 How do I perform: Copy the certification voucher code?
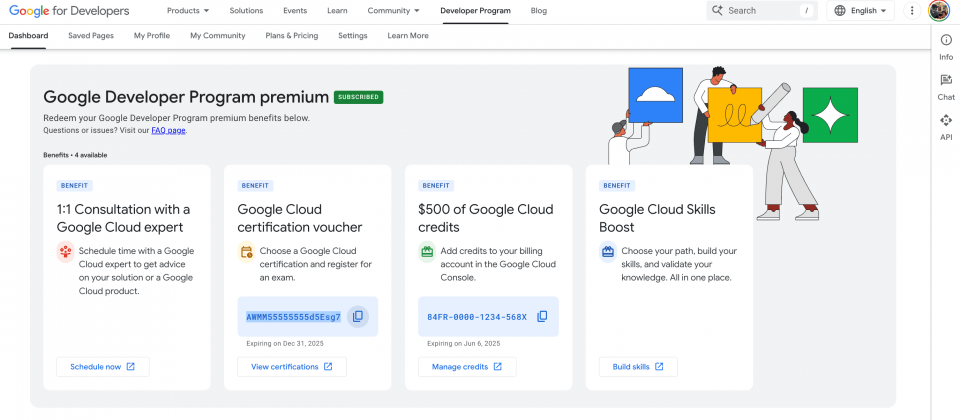(358, 317)
